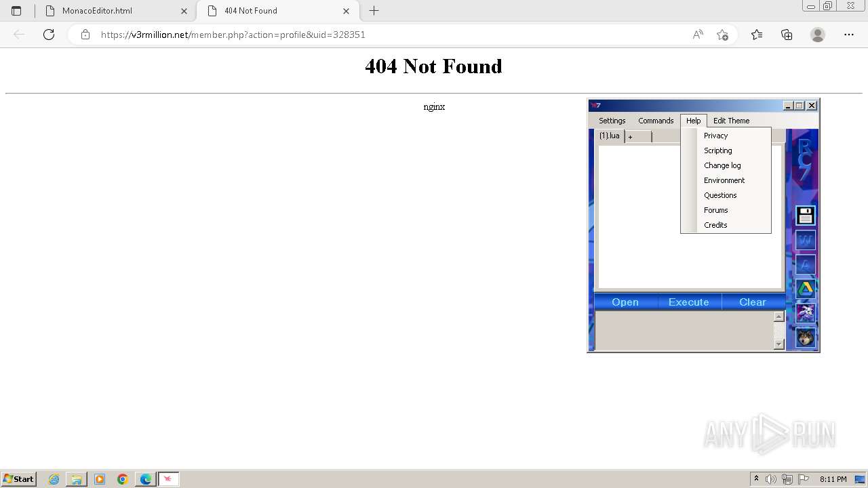Image resolution: width=868 pixels, height=488 pixels.
Task: Close the RC7 window
Action: (812, 106)
